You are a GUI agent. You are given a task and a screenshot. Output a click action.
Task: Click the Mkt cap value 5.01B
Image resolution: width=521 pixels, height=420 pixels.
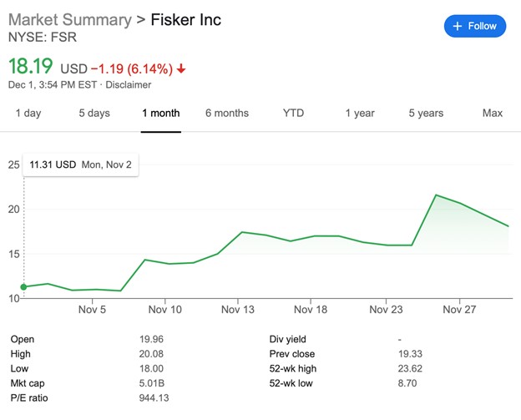point(154,383)
